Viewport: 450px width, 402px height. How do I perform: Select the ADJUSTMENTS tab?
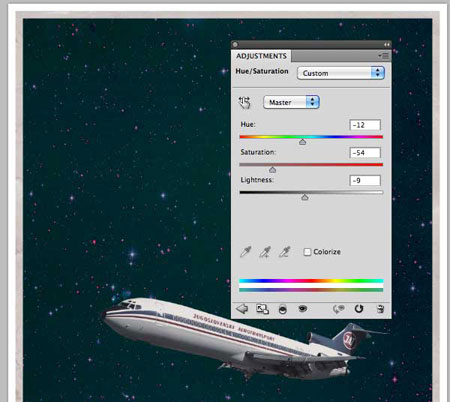click(x=261, y=56)
